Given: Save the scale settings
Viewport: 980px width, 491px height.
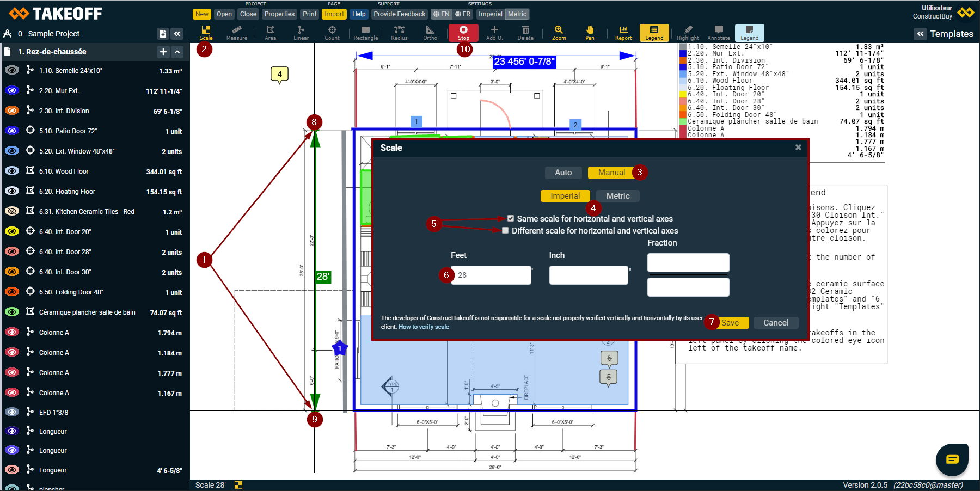Looking at the screenshot, I should [x=730, y=323].
